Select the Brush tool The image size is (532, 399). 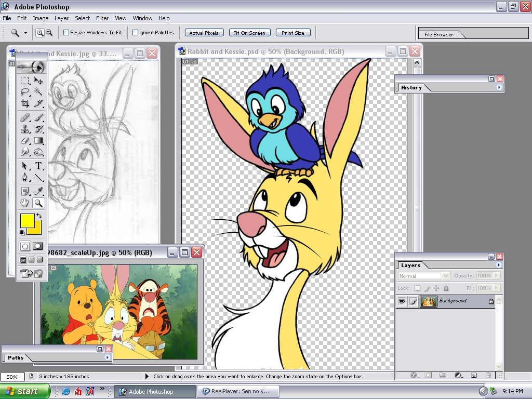click(x=38, y=117)
